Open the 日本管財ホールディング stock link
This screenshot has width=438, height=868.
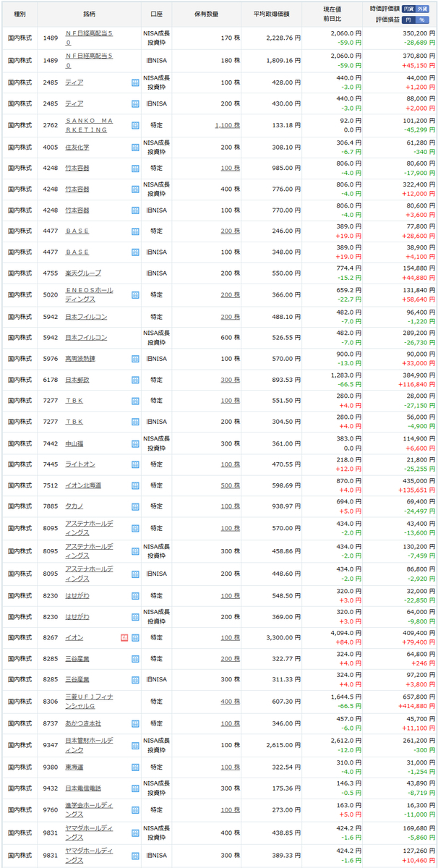pyautogui.click(x=89, y=745)
